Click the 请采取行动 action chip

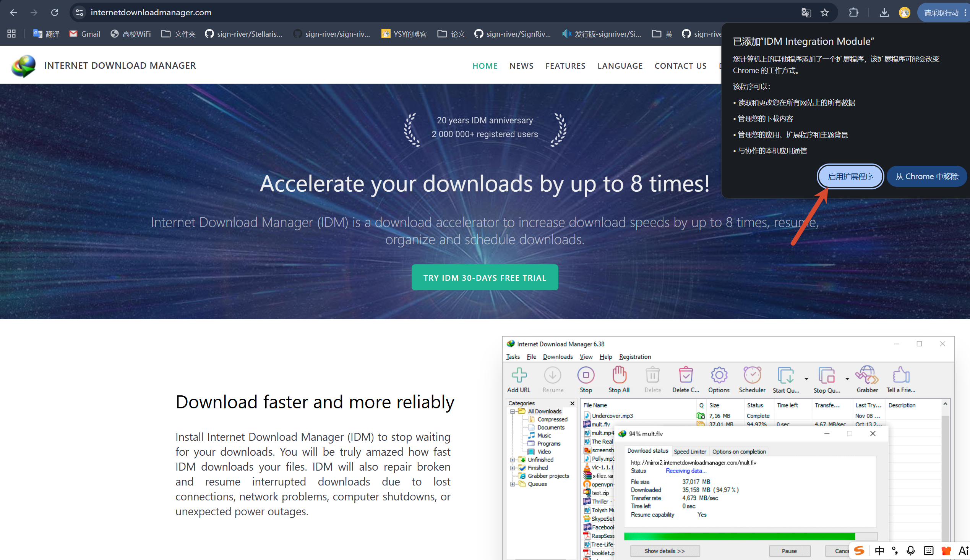tap(941, 13)
